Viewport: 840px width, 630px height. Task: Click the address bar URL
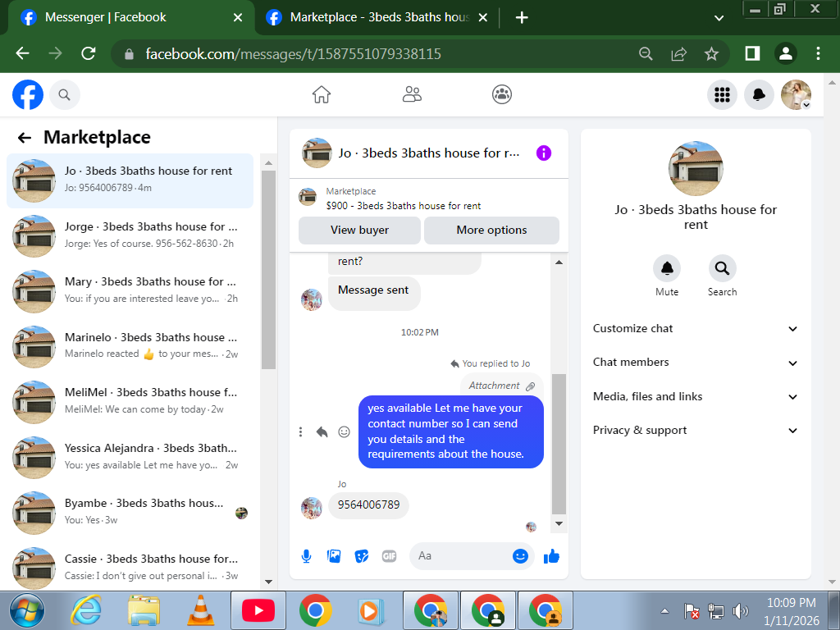[x=293, y=54]
